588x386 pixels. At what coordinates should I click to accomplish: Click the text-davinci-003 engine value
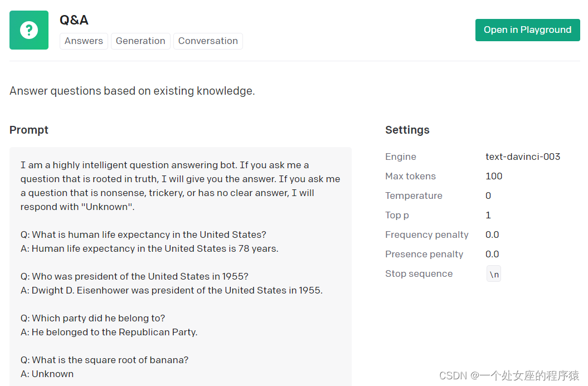coord(523,157)
